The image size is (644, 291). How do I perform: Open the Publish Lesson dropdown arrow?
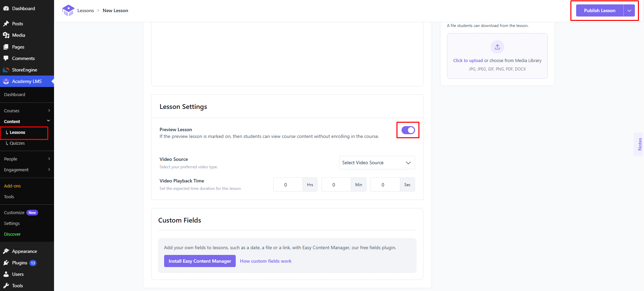(629, 10)
